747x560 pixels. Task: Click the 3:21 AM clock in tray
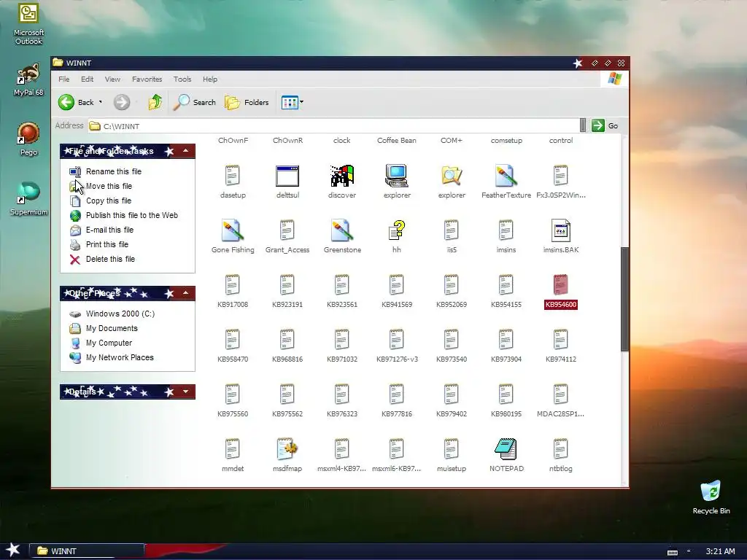[720, 551]
